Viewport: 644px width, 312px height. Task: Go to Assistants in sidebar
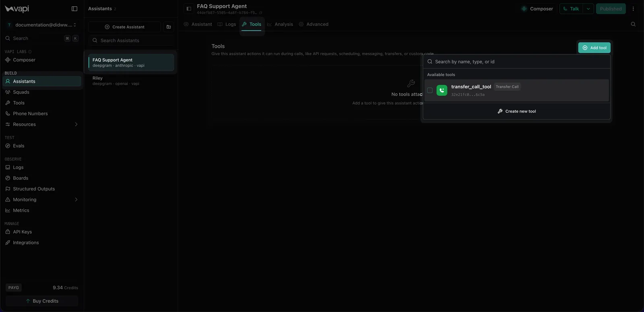pos(42,81)
